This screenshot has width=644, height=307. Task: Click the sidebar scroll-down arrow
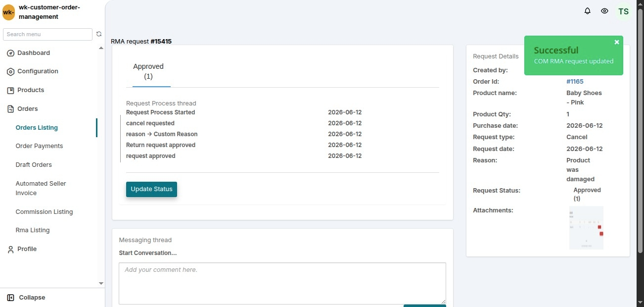101,283
